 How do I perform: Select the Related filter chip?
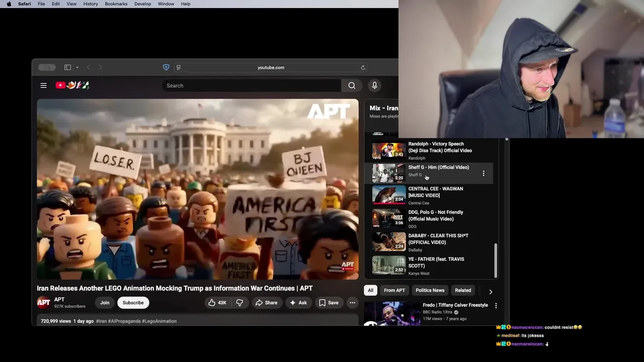(463, 291)
